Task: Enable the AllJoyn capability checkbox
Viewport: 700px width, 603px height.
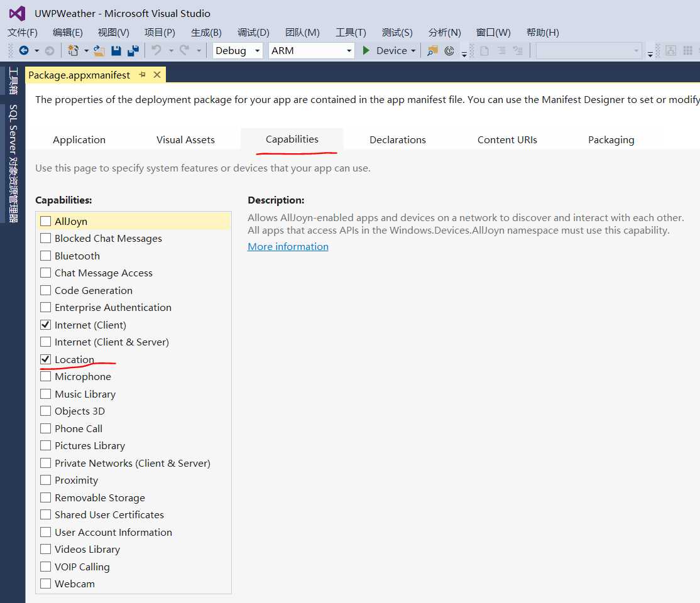Action: point(45,221)
